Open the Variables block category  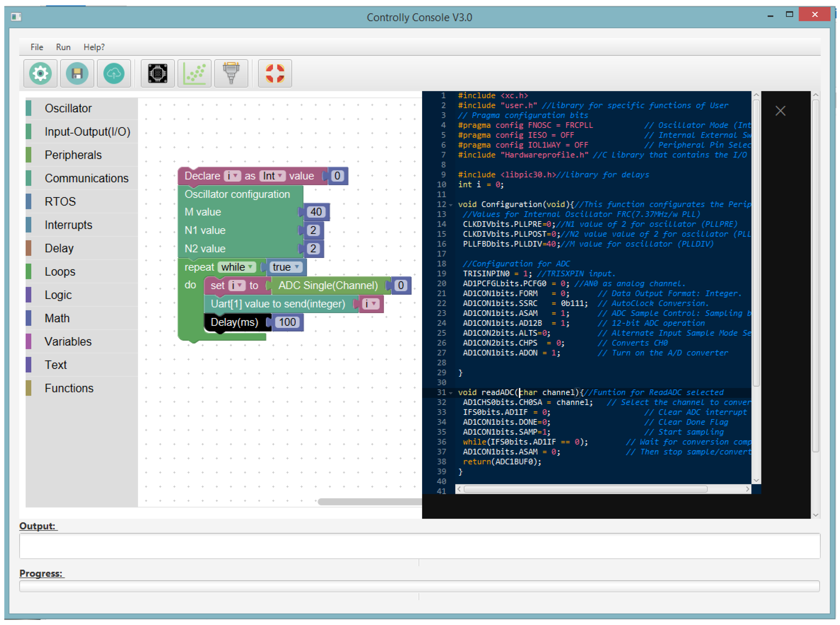(x=68, y=342)
